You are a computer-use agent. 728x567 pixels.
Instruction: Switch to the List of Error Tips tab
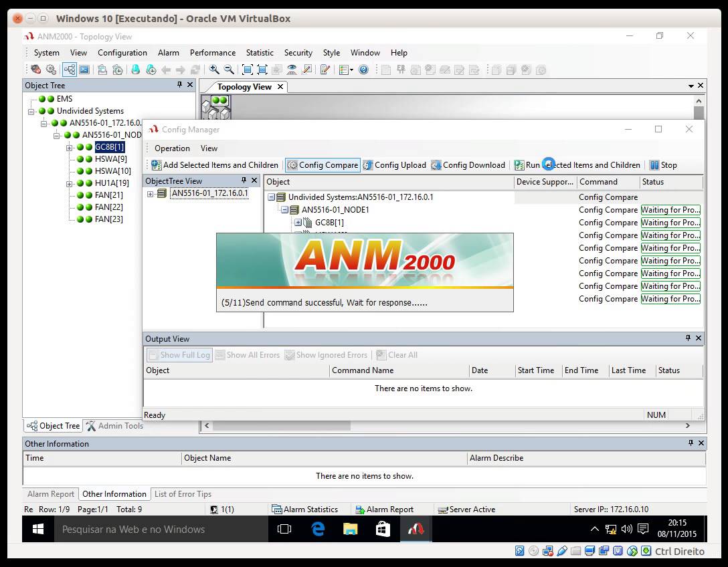click(x=183, y=494)
